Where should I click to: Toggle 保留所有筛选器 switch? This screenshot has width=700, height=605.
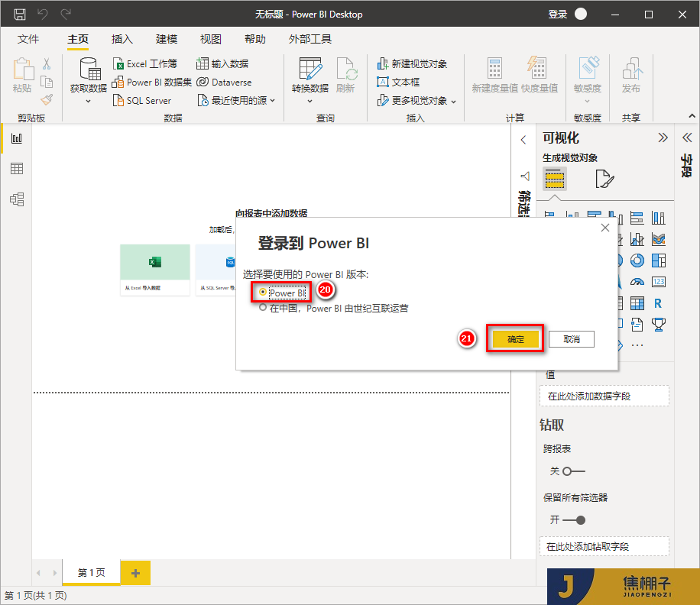pyautogui.click(x=574, y=520)
